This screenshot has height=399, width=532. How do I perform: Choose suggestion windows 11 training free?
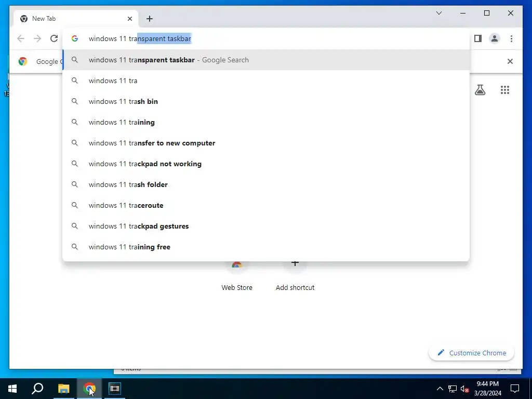coord(267,247)
